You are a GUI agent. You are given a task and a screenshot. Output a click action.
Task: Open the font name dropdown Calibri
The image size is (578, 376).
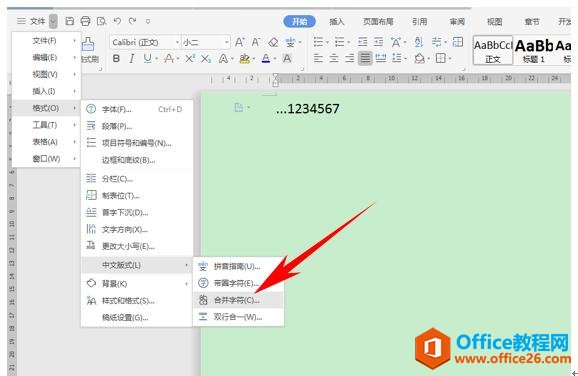[x=177, y=42]
